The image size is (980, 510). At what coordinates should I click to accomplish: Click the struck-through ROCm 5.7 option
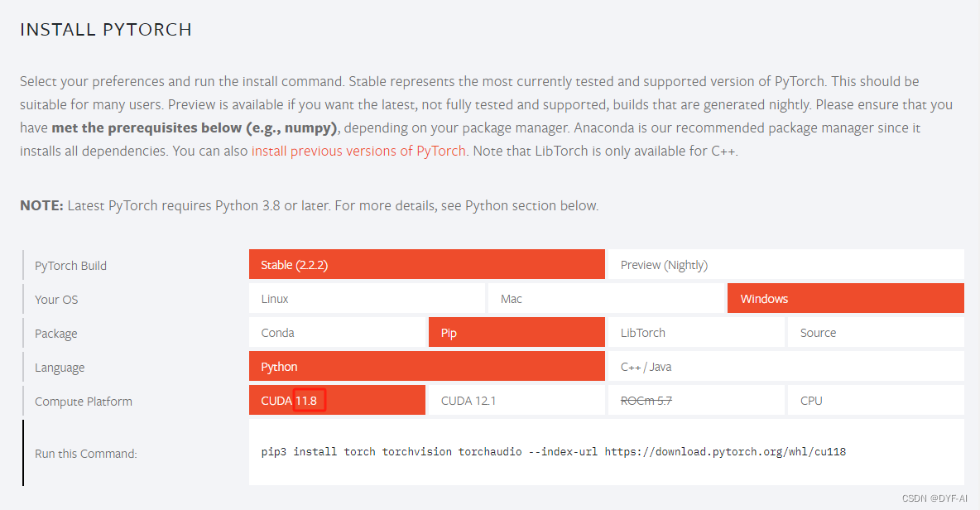coord(695,401)
